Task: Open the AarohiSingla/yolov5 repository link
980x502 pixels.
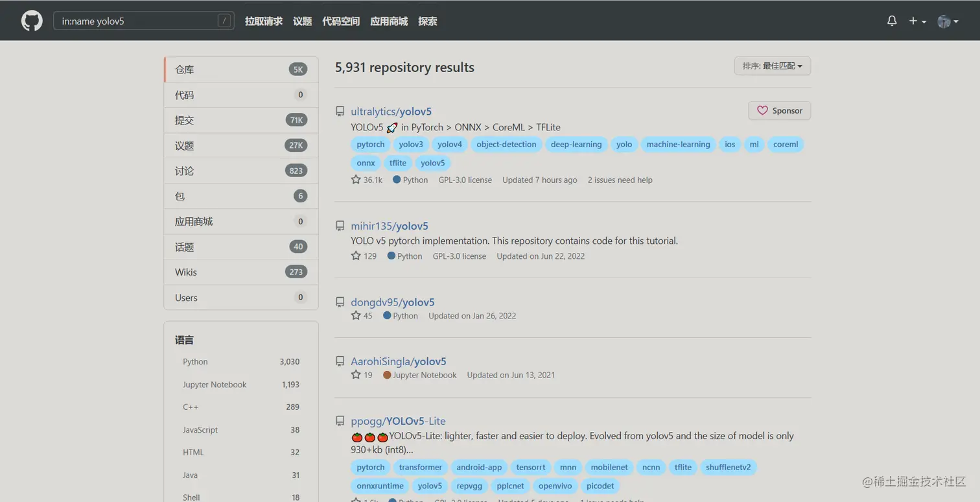Action: point(399,361)
